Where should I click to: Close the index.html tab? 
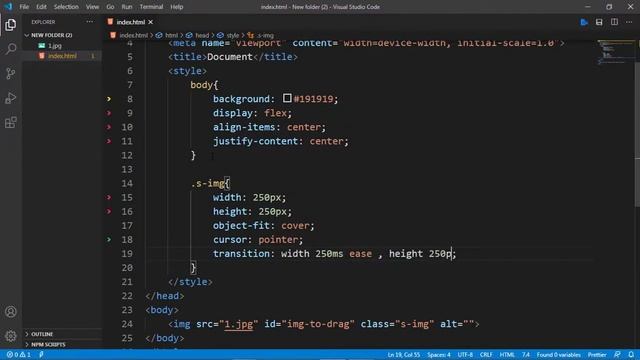151,22
